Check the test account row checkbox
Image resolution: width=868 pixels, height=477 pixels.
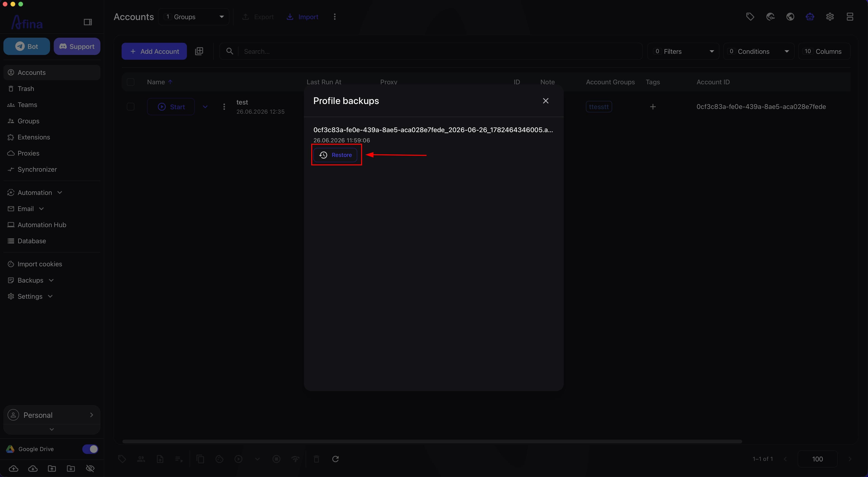130,107
